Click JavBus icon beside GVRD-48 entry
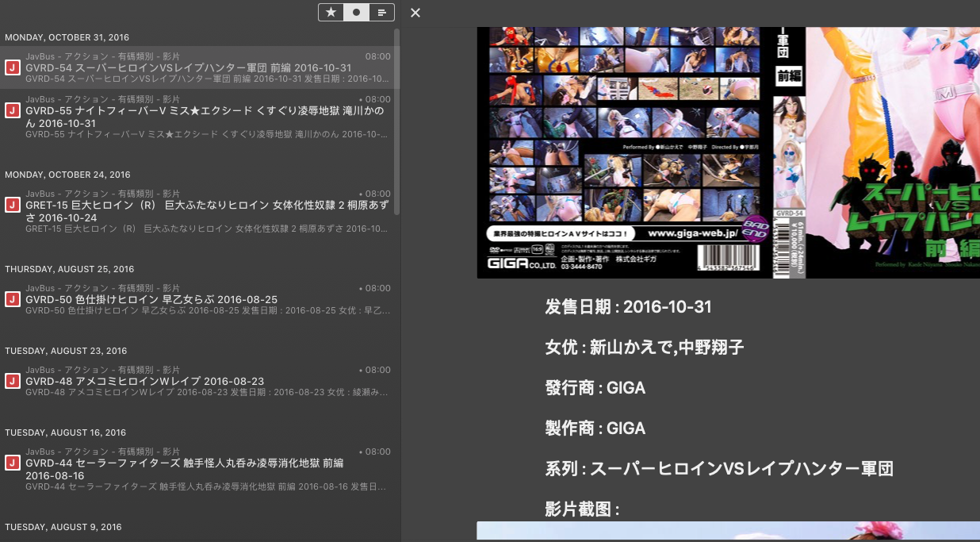 tap(12, 381)
